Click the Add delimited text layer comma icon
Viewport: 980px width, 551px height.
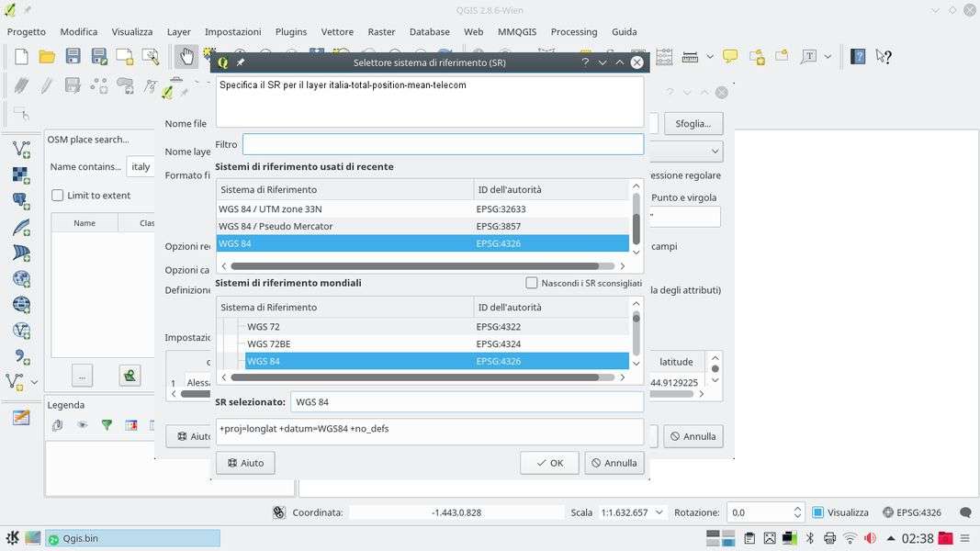[20, 356]
